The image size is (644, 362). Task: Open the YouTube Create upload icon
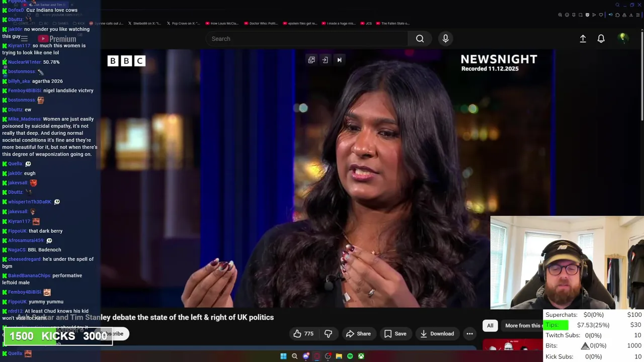click(x=583, y=39)
